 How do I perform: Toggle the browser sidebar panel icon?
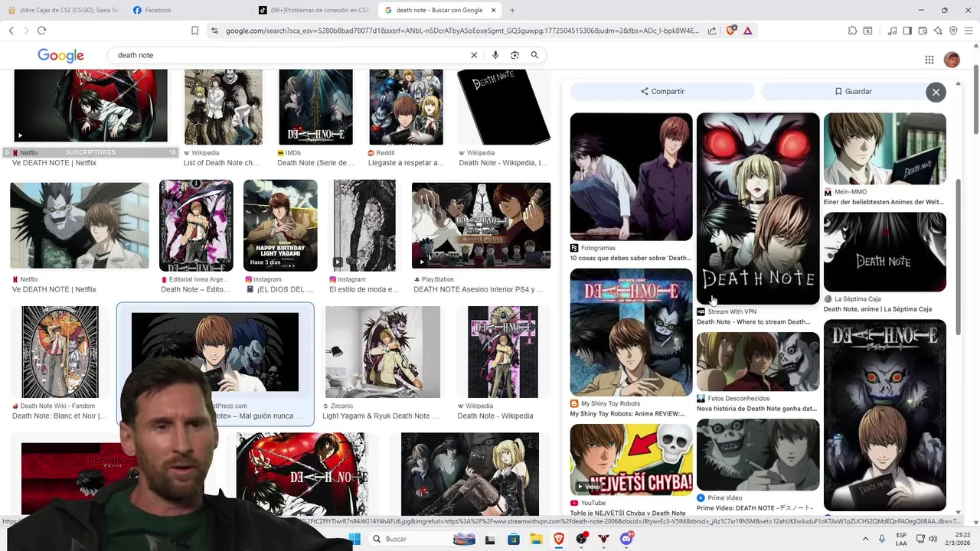[907, 31]
